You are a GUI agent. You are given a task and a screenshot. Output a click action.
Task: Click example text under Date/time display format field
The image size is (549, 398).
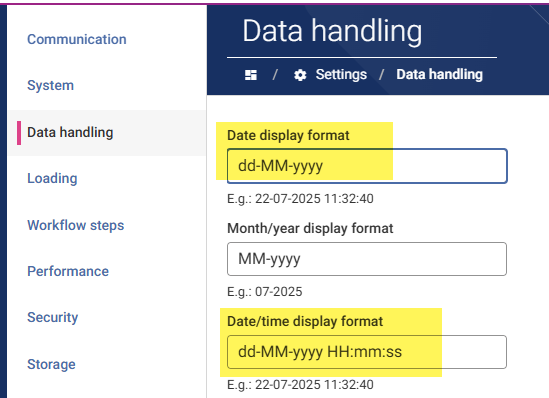[300, 385]
